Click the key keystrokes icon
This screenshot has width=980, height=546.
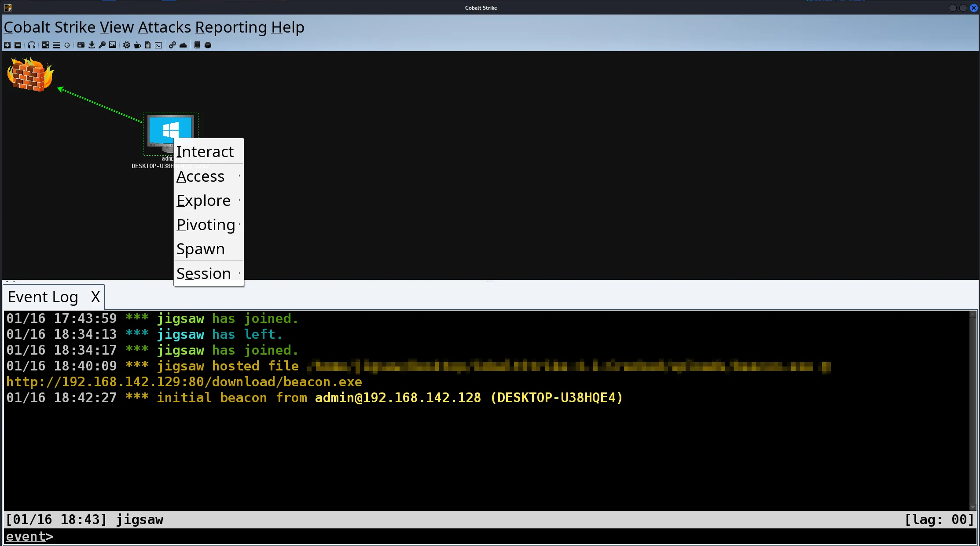point(102,45)
